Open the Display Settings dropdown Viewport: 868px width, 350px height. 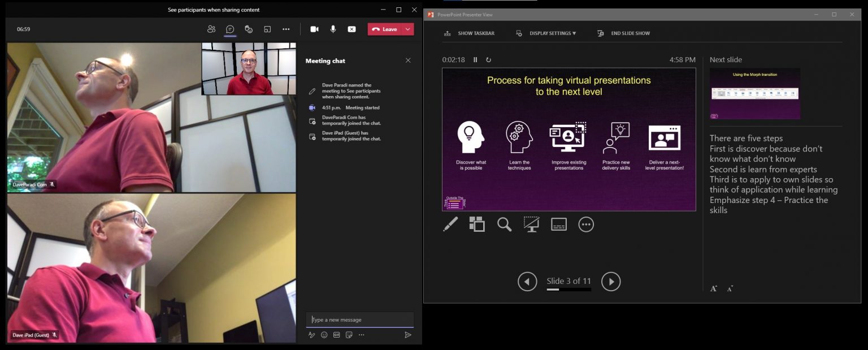tap(552, 33)
